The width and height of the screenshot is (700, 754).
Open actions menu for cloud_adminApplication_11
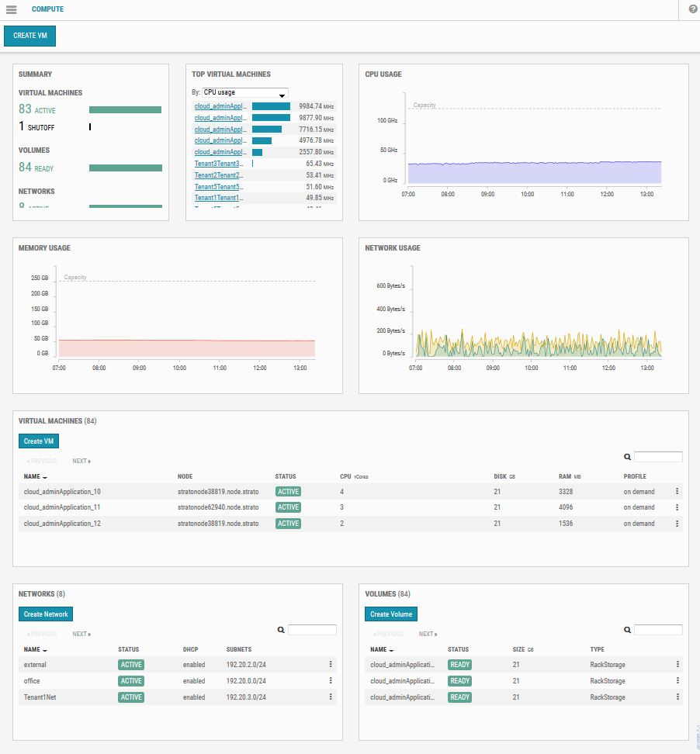(x=677, y=507)
